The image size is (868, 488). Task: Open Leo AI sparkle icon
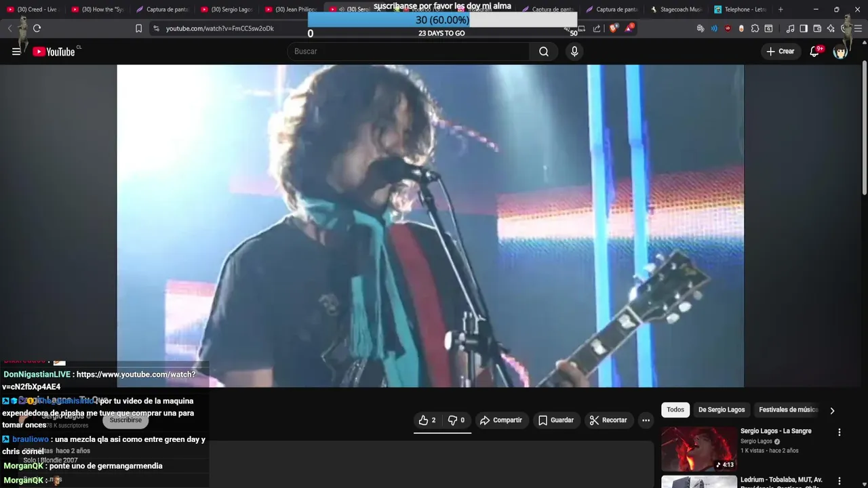831,28
